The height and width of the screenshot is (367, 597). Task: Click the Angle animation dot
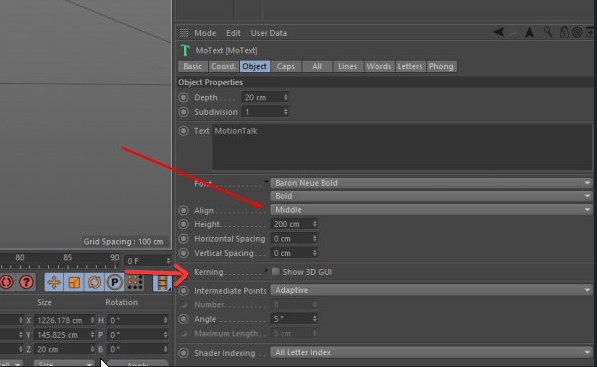click(x=184, y=319)
